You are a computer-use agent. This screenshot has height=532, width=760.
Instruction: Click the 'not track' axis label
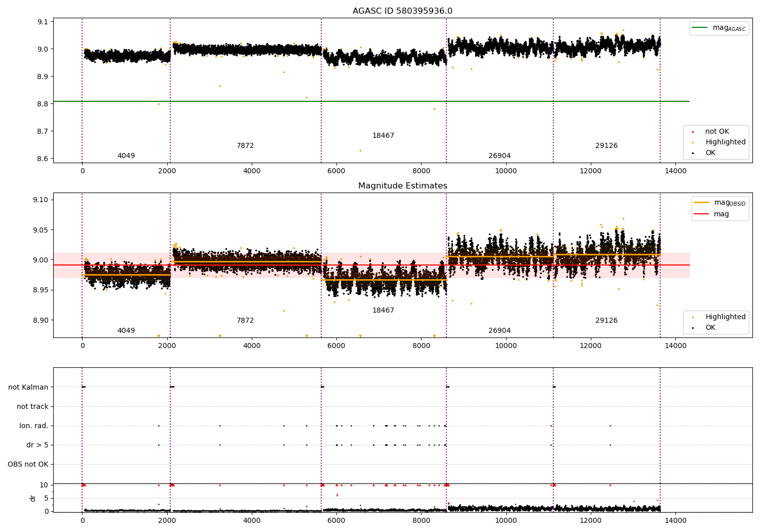click(32, 407)
